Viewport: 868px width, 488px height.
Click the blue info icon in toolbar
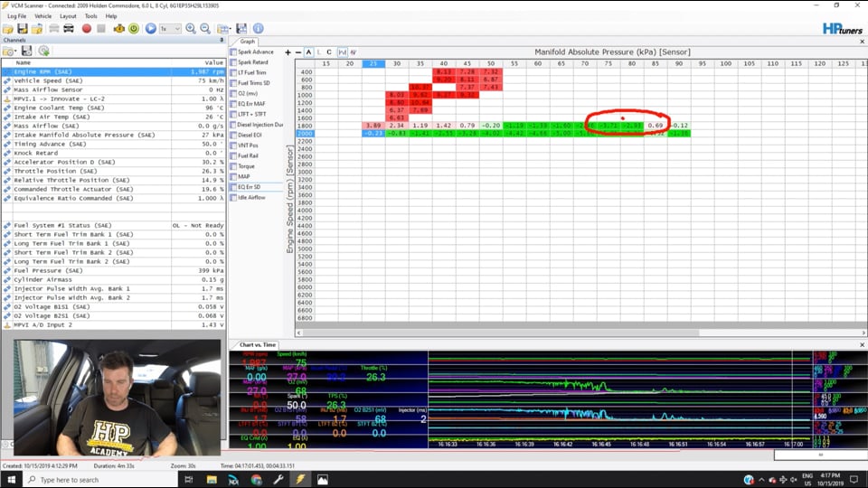[x=259, y=29]
